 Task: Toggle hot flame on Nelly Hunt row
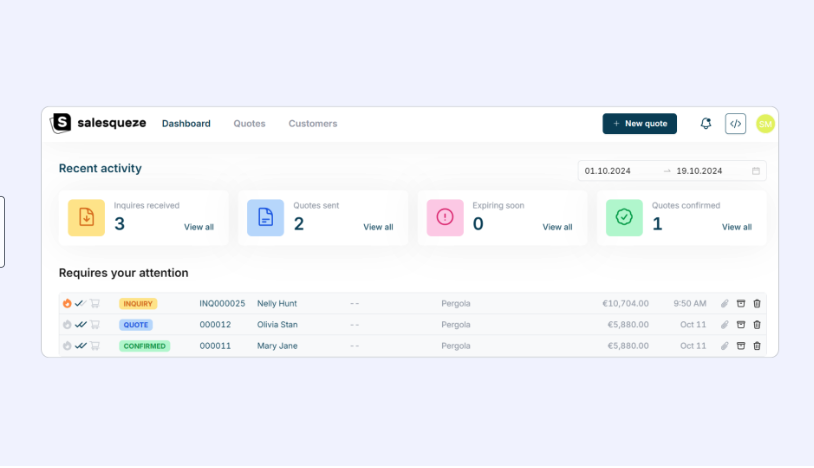point(67,304)
